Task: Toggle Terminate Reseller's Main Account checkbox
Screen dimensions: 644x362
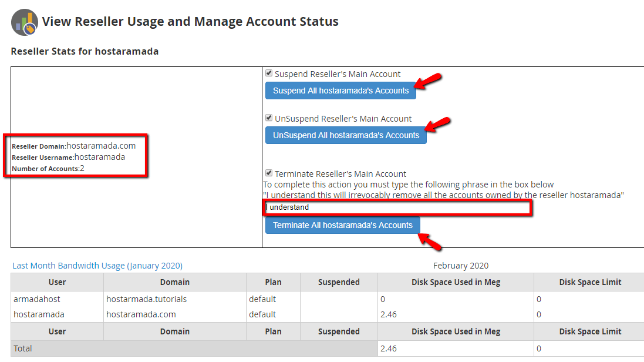Action: (269, 173)
